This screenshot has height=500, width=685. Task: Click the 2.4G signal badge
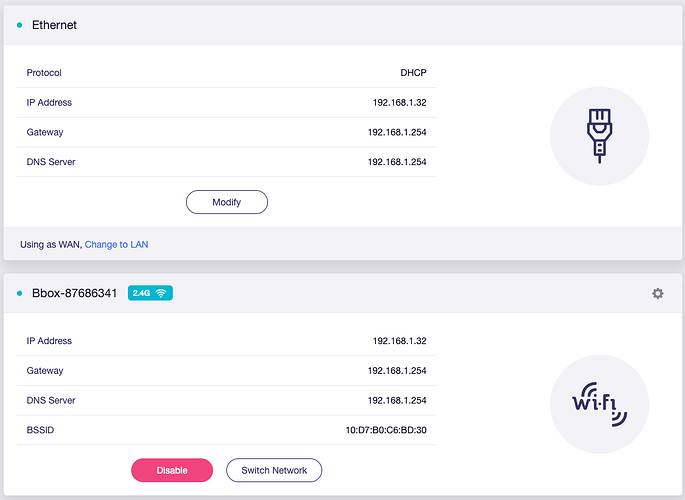(150, 293)
